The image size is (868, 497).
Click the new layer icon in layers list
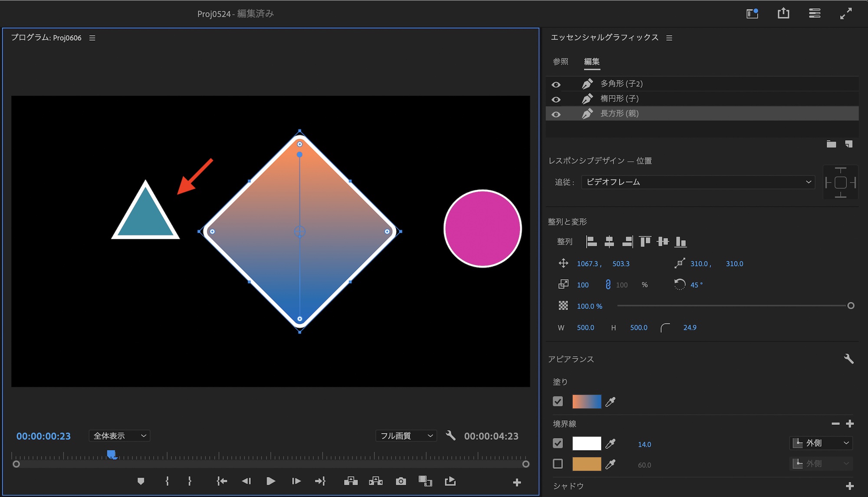point(849,144)
